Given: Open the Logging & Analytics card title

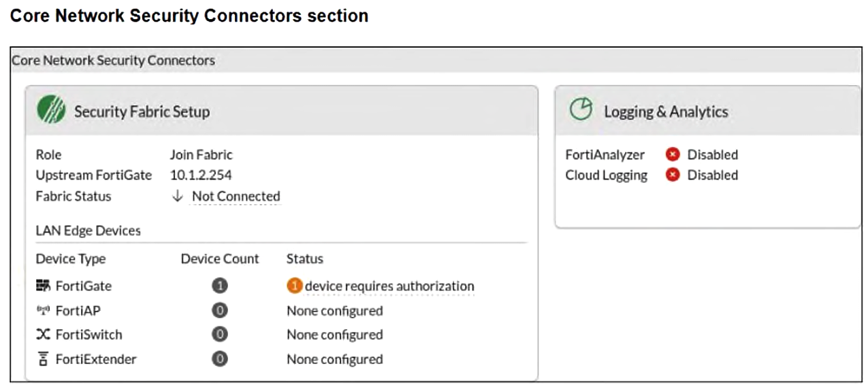Looking at the screenshot, I should click(666, 112).
